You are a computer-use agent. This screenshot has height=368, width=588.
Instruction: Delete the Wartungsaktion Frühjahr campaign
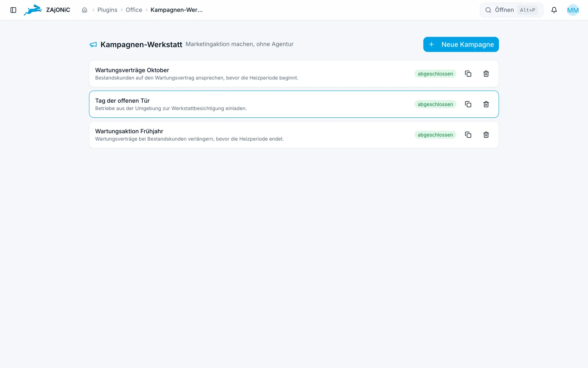486,135
